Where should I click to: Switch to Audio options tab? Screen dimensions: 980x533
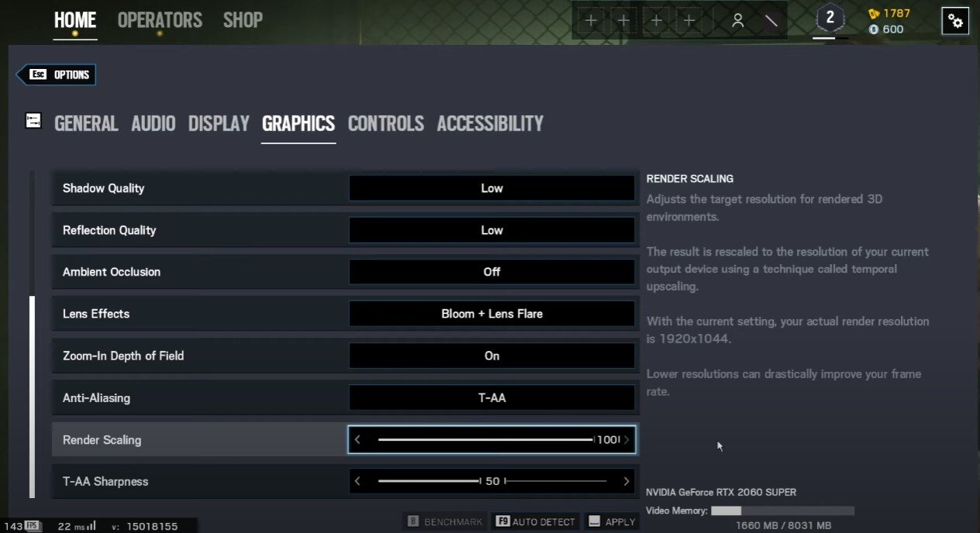click(x=154, y=123)
